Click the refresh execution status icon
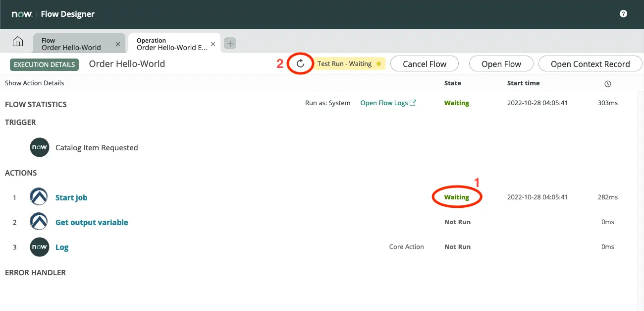Screen dimensions: 644x311 point(300,64)
